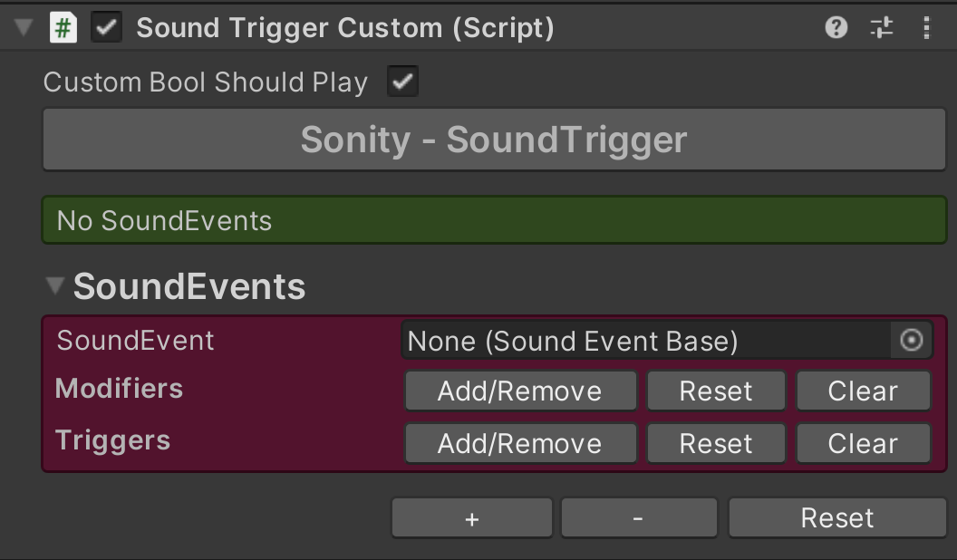Collapse the SoundEvents foldout

[55, 287]
